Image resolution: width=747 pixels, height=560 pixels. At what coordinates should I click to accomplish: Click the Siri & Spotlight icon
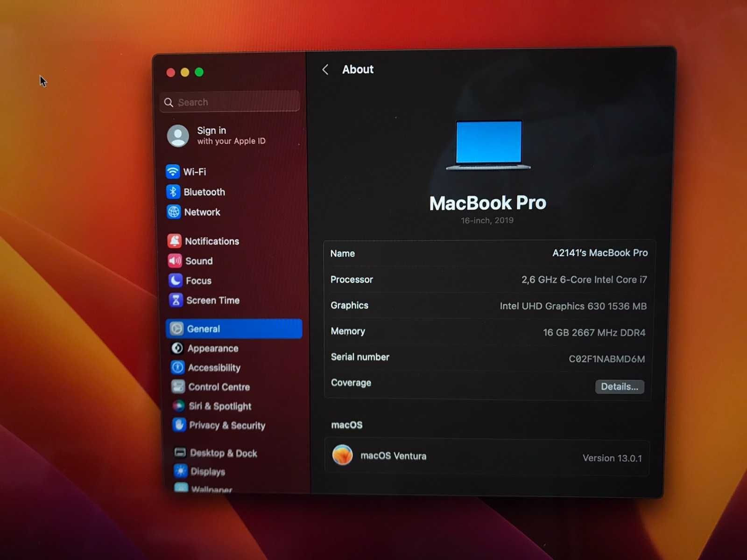pos(179,406)
